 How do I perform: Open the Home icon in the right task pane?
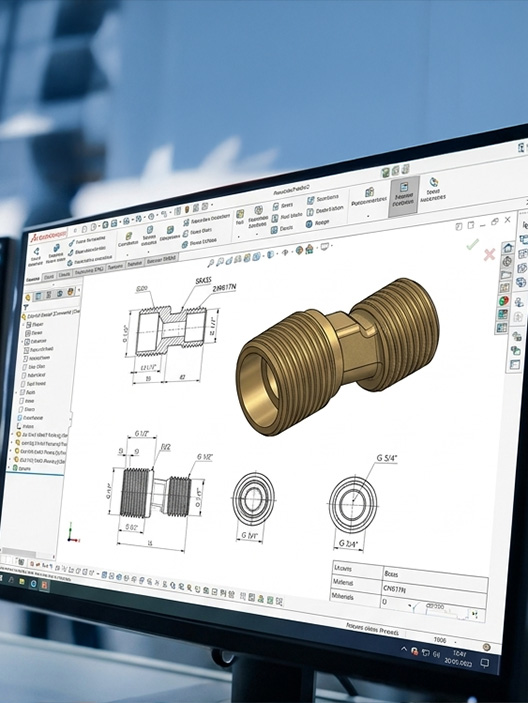508,247
